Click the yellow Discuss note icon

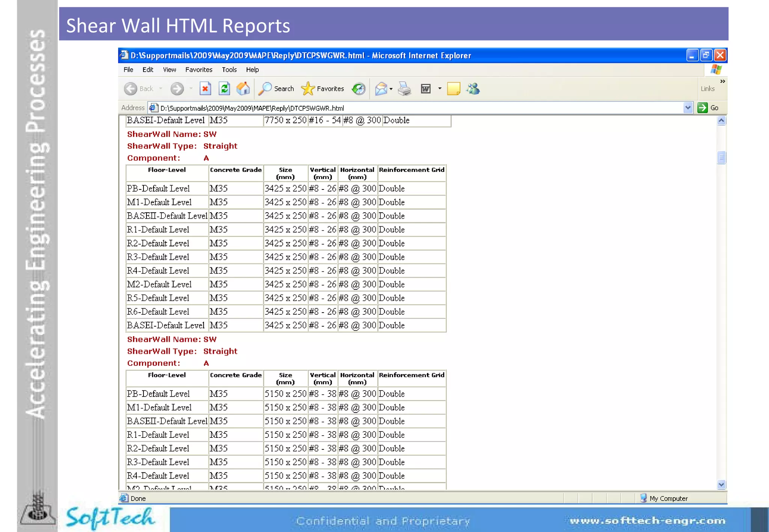tap(454, 89)
